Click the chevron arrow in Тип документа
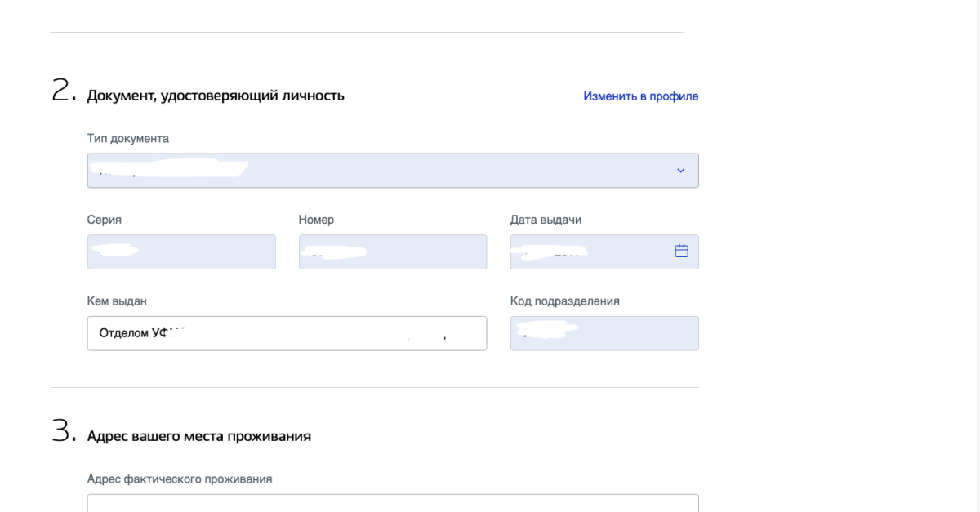This screenshot has width=980, height=512. click(680, 171)
